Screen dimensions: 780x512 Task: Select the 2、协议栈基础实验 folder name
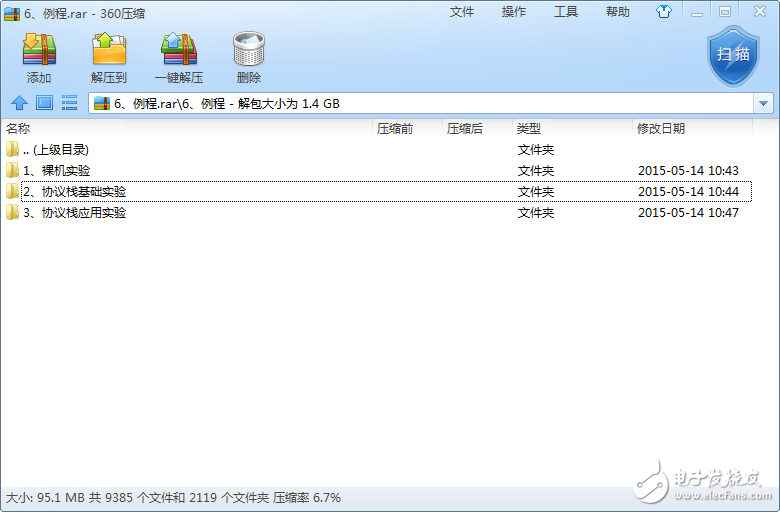click(75, 192)
